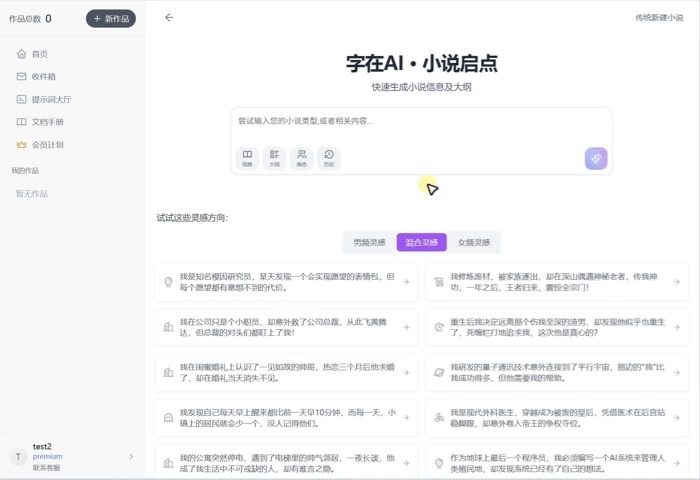
Task: Click the purple sparkle generate button
Action: tap(596, 159)
